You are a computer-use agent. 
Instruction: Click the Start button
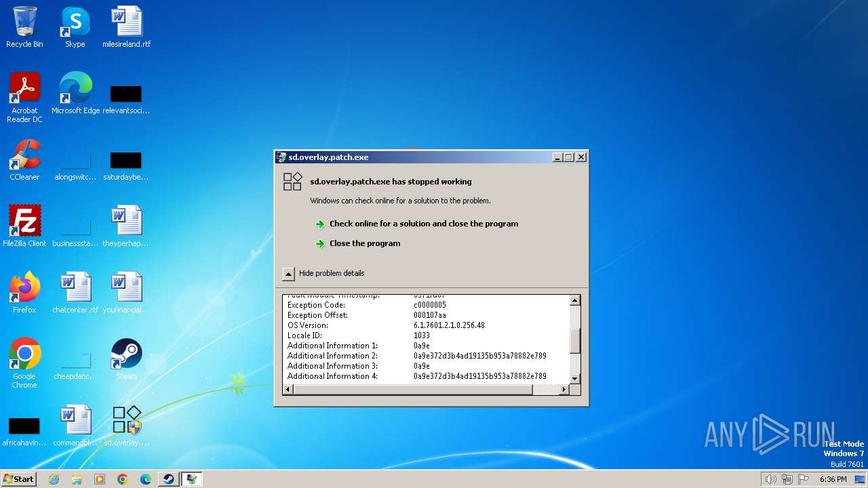(x=19, y=479)
